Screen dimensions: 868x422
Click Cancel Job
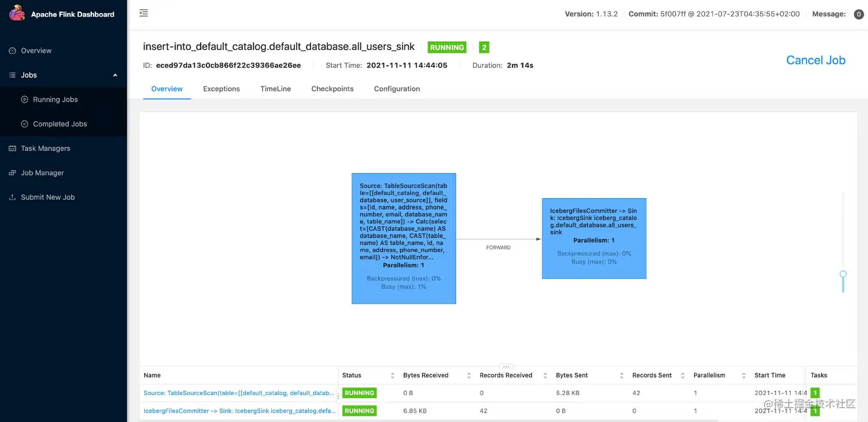coord(816,60)
